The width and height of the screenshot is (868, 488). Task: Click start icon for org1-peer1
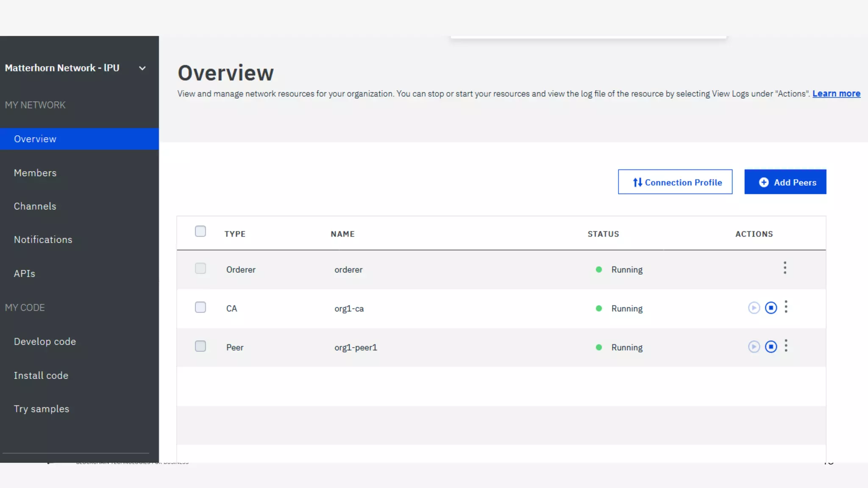[754, 347]
